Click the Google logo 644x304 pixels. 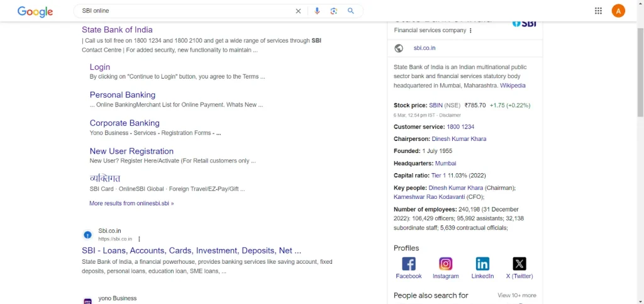[35, 11]
